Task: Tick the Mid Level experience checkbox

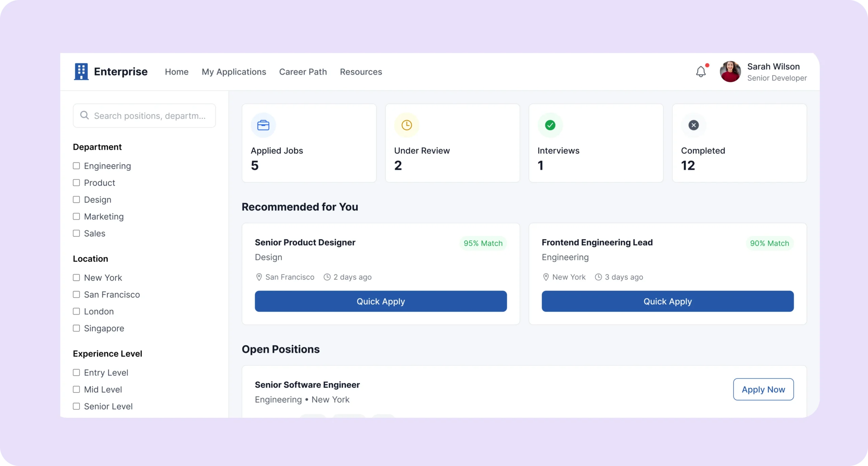Action: click(77, 389)
